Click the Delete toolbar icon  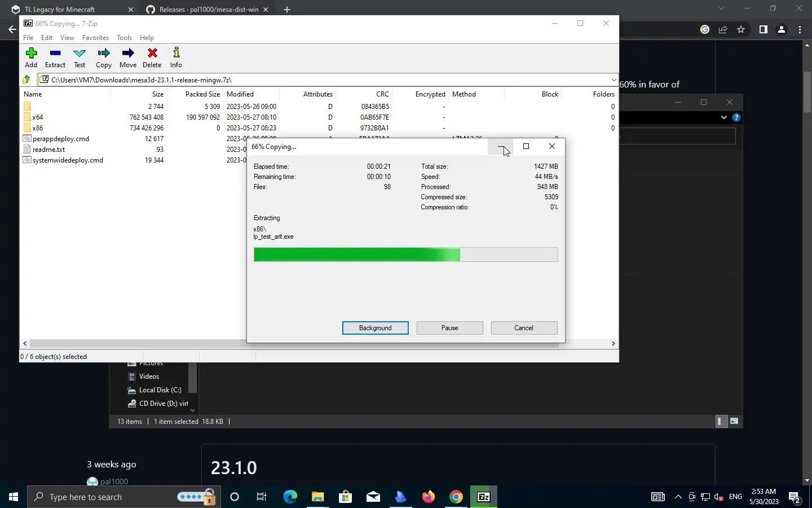[152, 58]
